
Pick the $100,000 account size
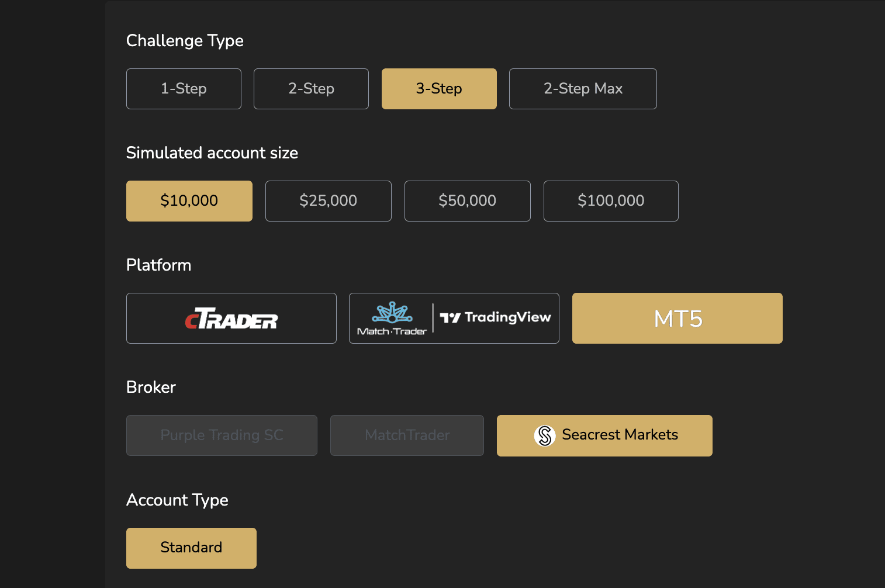[611, 201]
